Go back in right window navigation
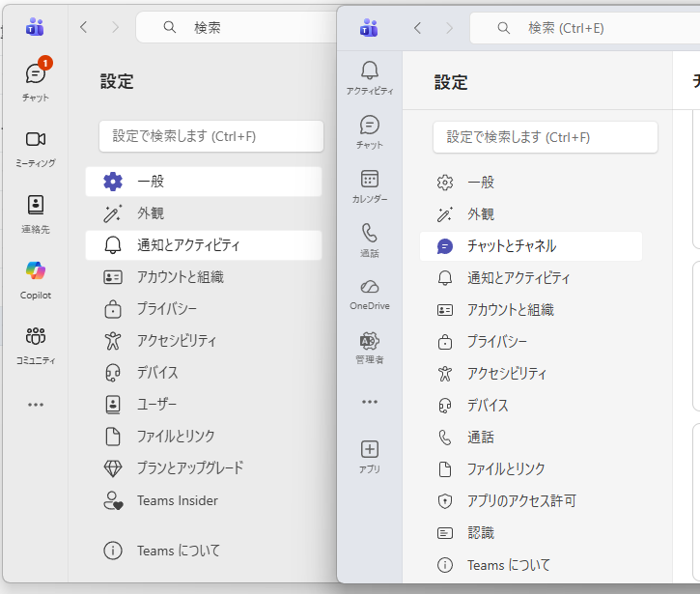Viewport: 700px width, 594px height. click(x=417, y=28)
